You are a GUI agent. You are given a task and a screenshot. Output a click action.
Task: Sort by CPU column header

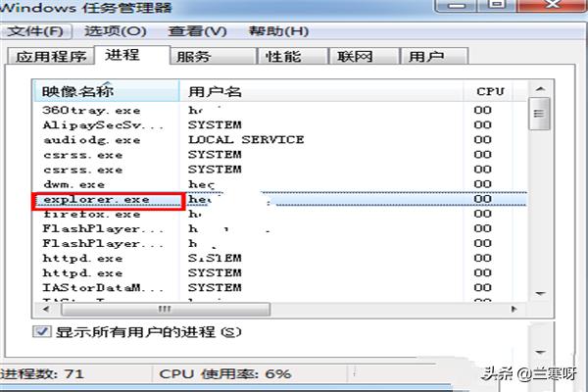(490, 91)
